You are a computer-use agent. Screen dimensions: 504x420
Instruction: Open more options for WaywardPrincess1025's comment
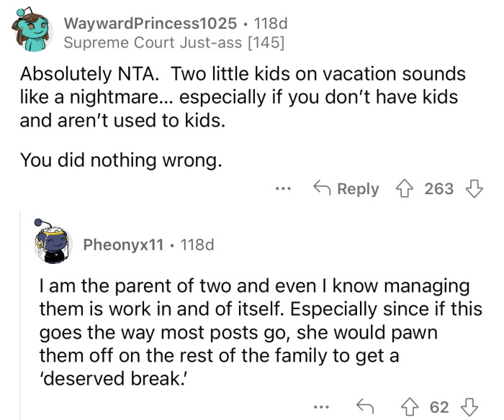tap(283, 189)
